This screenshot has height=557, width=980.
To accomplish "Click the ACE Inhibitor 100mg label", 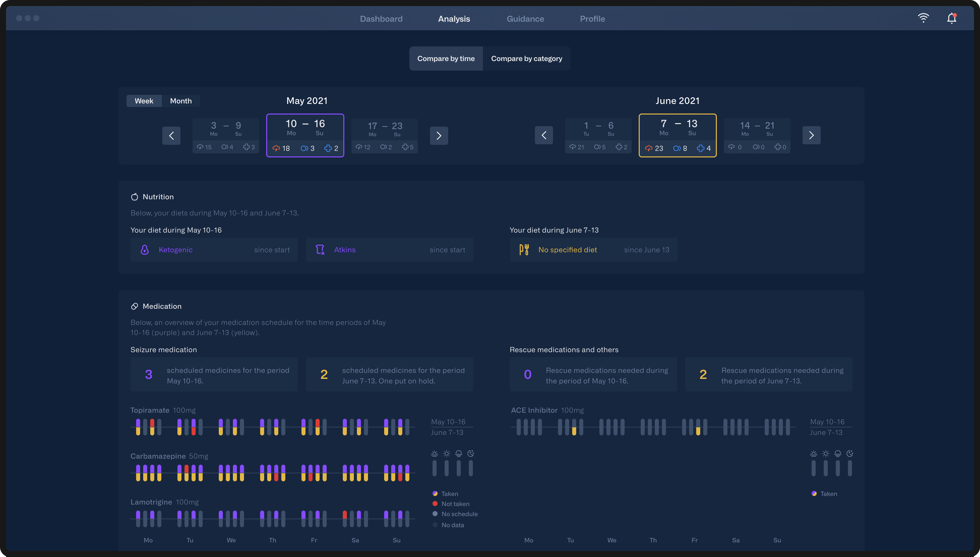I will tap(547, 410).
